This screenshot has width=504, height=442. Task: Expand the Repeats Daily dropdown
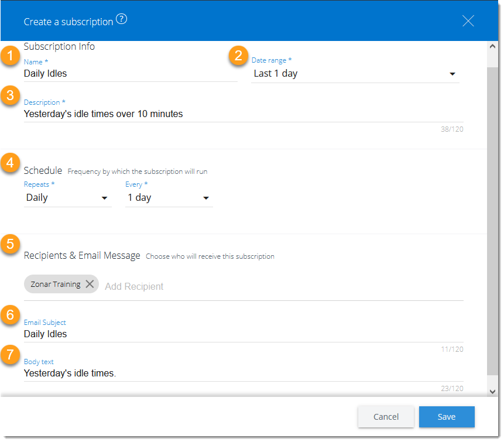(67, 198)
